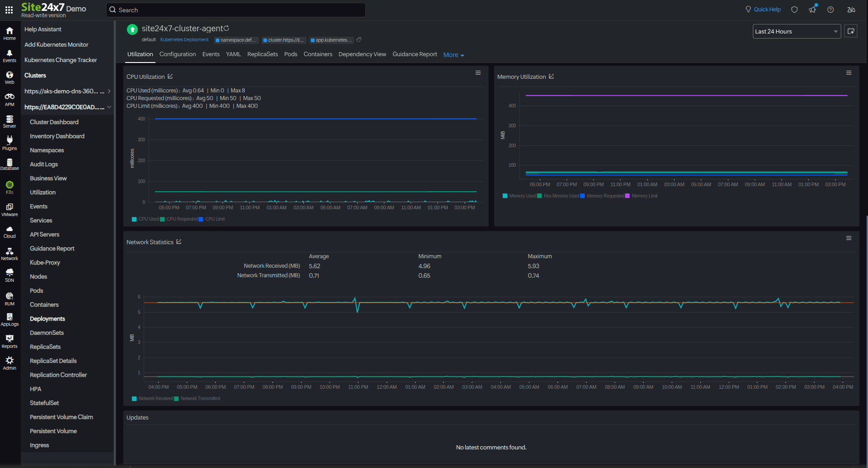Click inside the Search field
Viewport: 868px width, 468px height.
236,10
